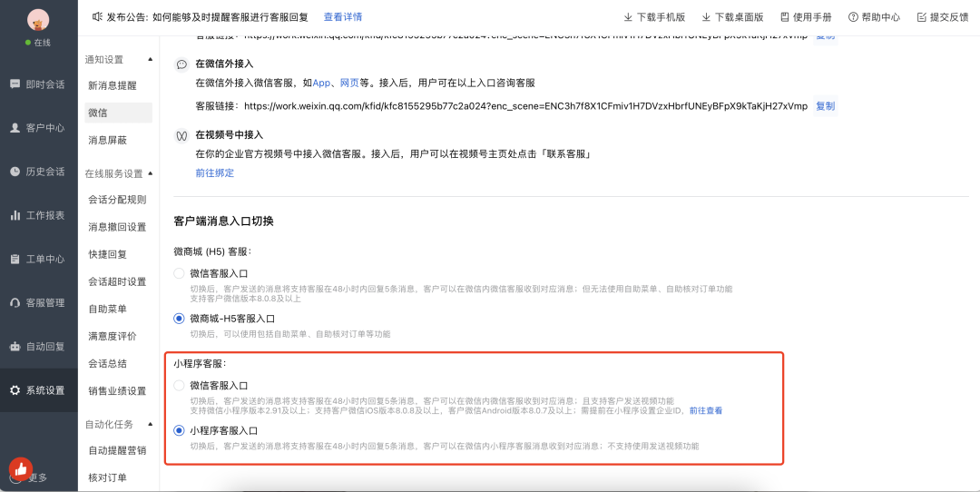Click the 使用手册 book icon
The height and width of the screenshot is (492, 980).
click(785, 17)
